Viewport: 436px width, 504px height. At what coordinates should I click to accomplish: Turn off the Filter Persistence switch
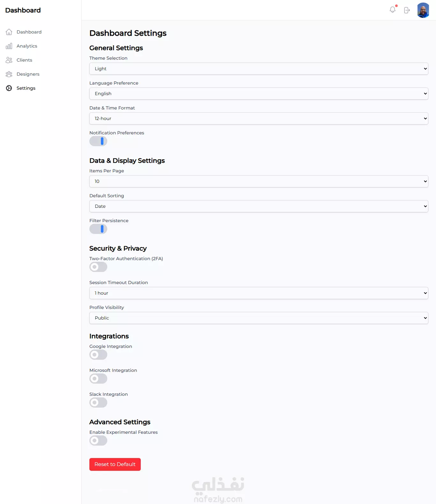pos(98,229)
